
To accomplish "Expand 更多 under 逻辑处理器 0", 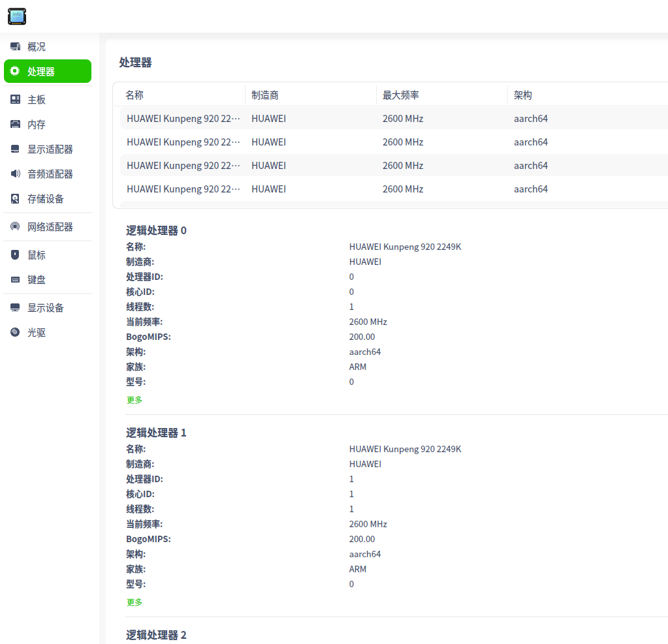I will tap(135, 400).
